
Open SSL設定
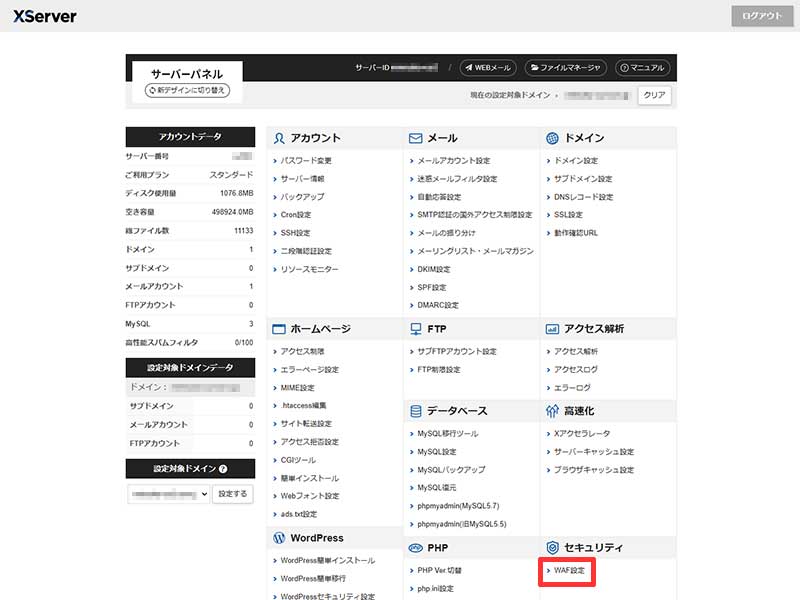[568, 215]
